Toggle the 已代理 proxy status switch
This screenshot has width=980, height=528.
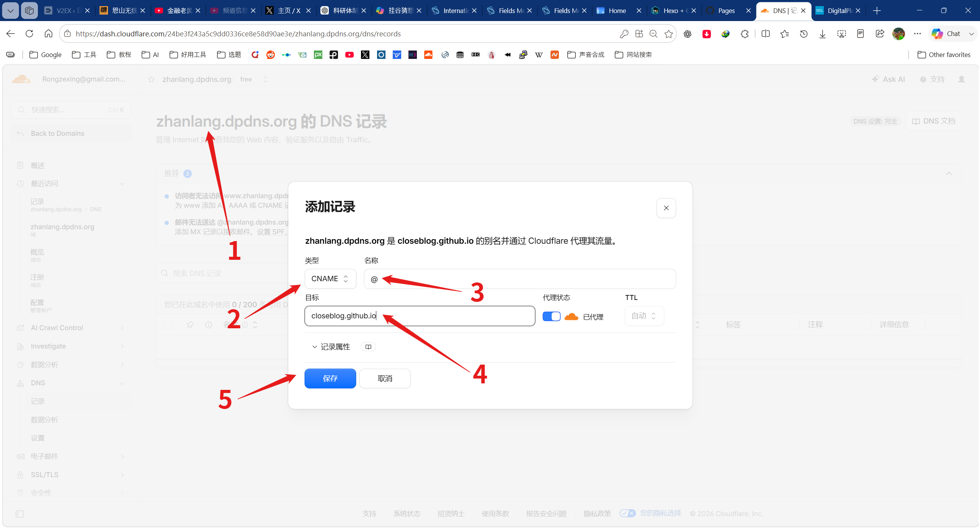click(551, 316)
